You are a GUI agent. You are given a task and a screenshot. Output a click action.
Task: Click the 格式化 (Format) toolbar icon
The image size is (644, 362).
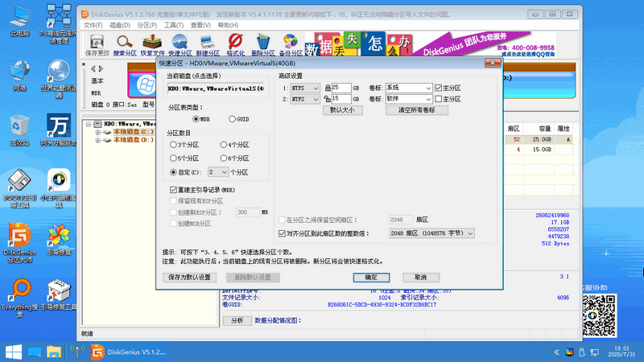point(236,43)
